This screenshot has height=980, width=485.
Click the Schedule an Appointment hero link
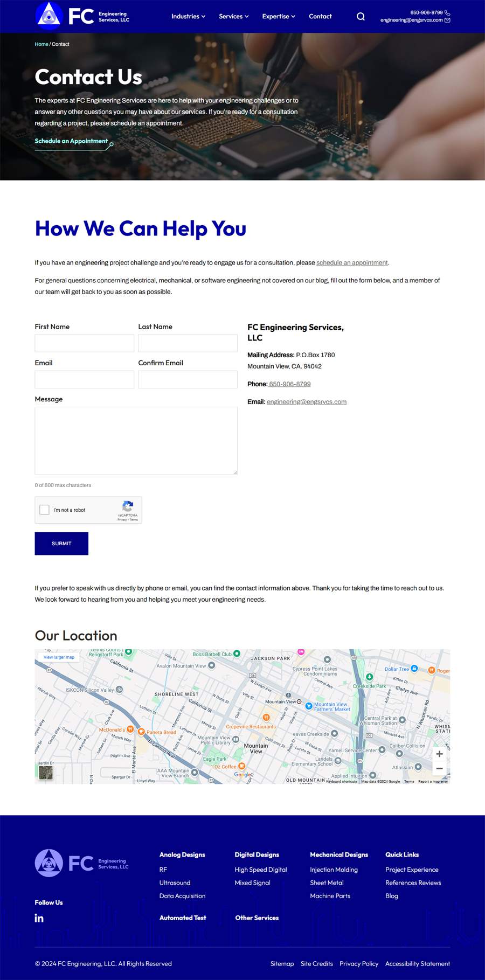pyautogui.click(x=71, y=141)
